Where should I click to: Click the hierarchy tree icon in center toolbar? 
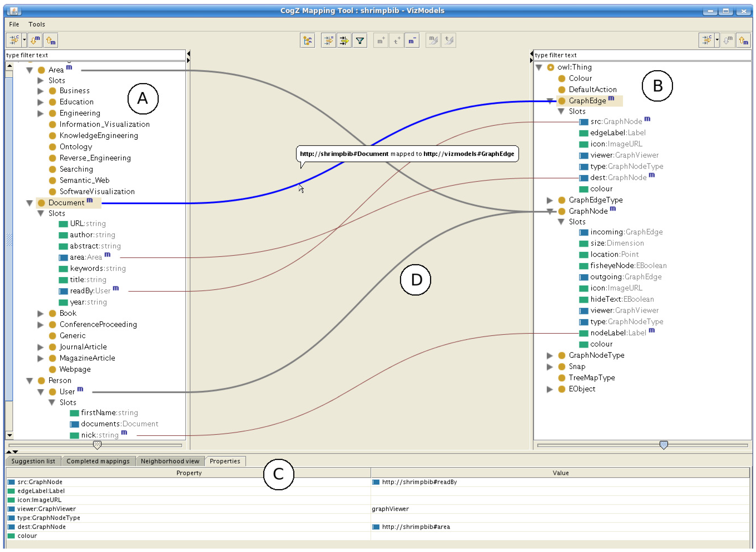point(307,41)
